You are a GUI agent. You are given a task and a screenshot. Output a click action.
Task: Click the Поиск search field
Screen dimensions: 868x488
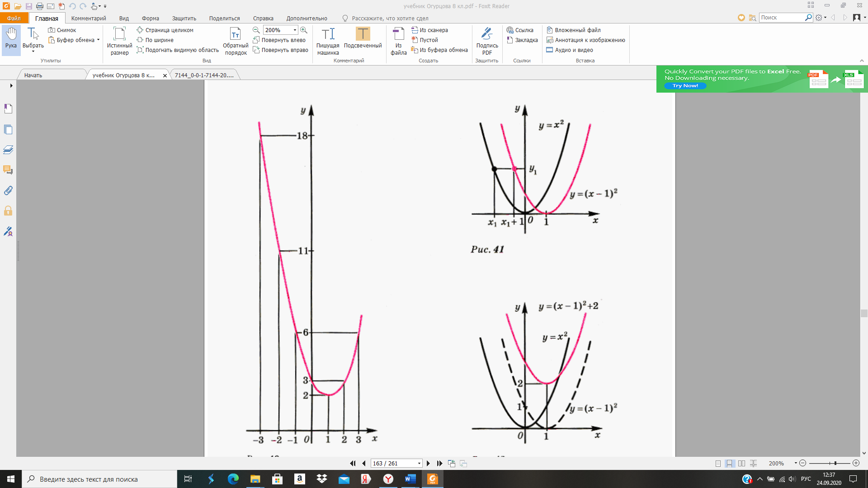click(x=782, y=18)
